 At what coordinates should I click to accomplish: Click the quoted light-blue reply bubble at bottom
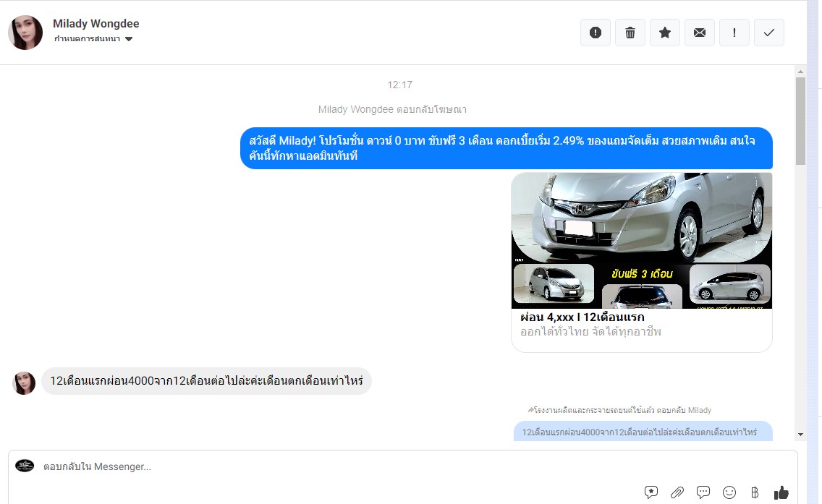(643, 431)
